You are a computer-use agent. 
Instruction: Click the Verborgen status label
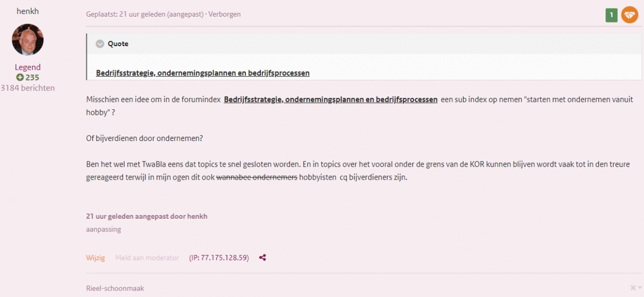click(x=224, y=14)
